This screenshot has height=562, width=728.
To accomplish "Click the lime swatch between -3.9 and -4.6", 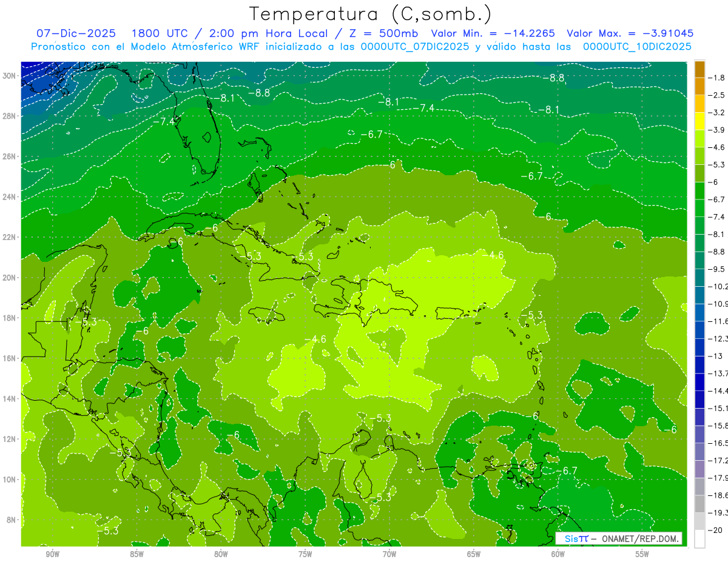I will pos(699,138).
